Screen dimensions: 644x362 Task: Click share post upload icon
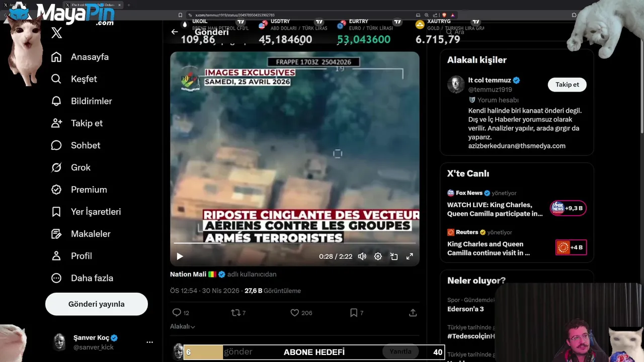pos(413,313)
